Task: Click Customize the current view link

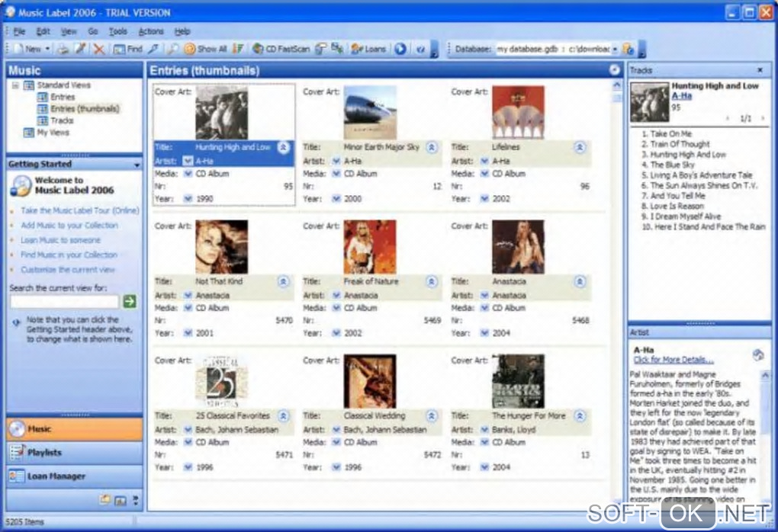Action: (67, 270)
